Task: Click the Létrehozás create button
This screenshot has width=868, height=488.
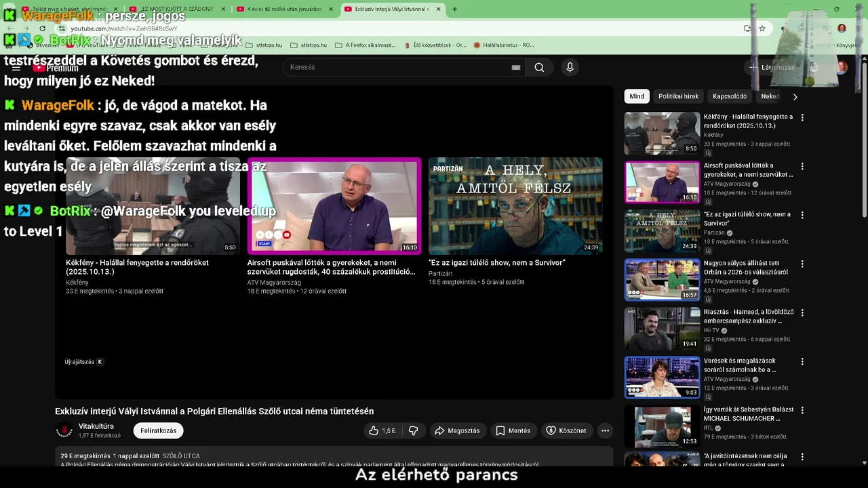Action: (772, 67)
